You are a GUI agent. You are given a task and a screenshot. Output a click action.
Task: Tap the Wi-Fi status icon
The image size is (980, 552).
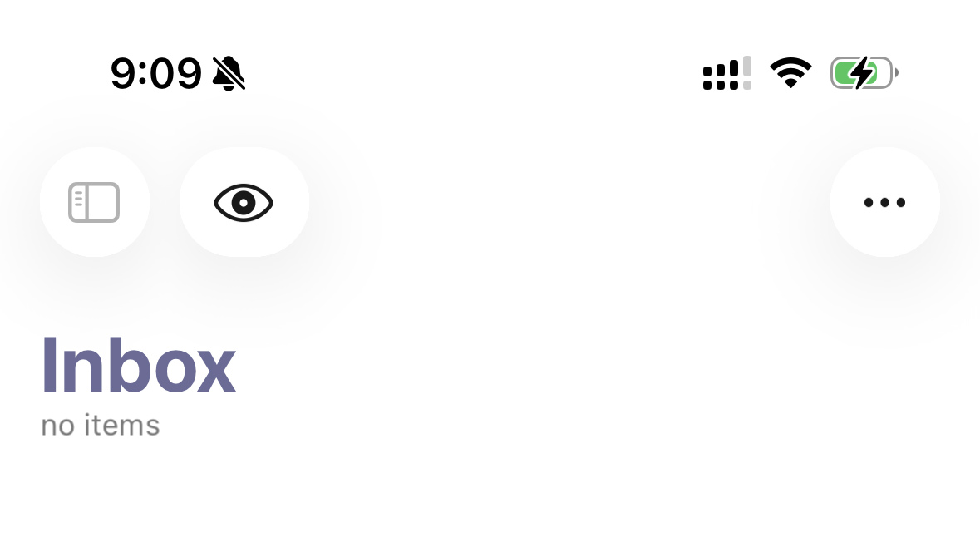click(x=790, y=73)
